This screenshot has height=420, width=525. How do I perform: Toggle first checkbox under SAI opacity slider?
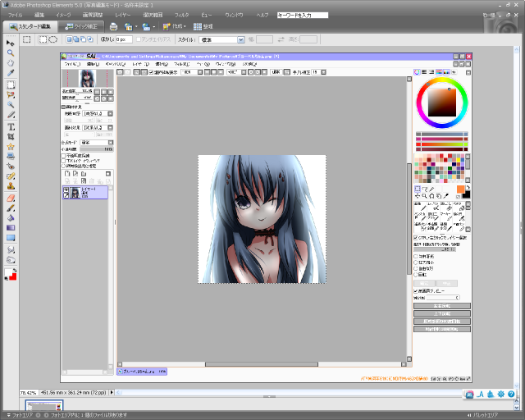coord(63,156)
